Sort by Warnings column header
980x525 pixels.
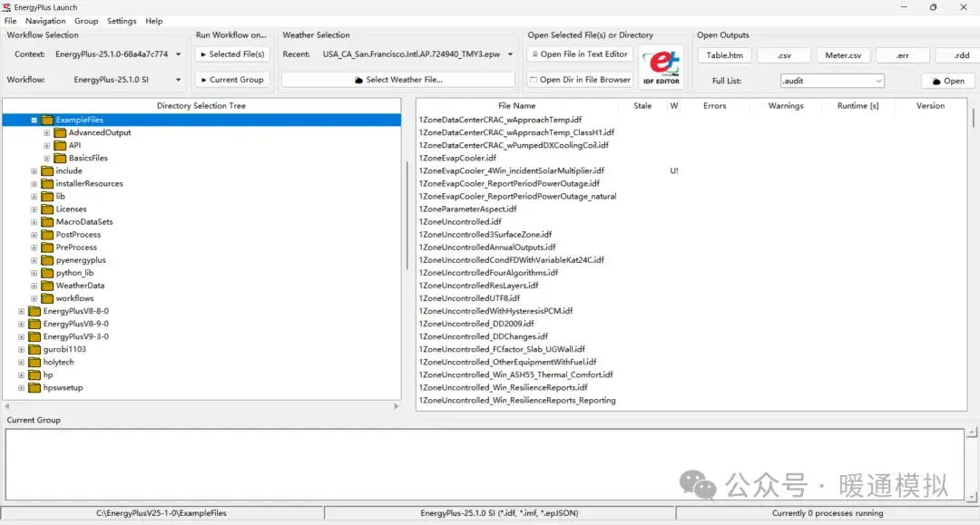[x=786, y=106]
